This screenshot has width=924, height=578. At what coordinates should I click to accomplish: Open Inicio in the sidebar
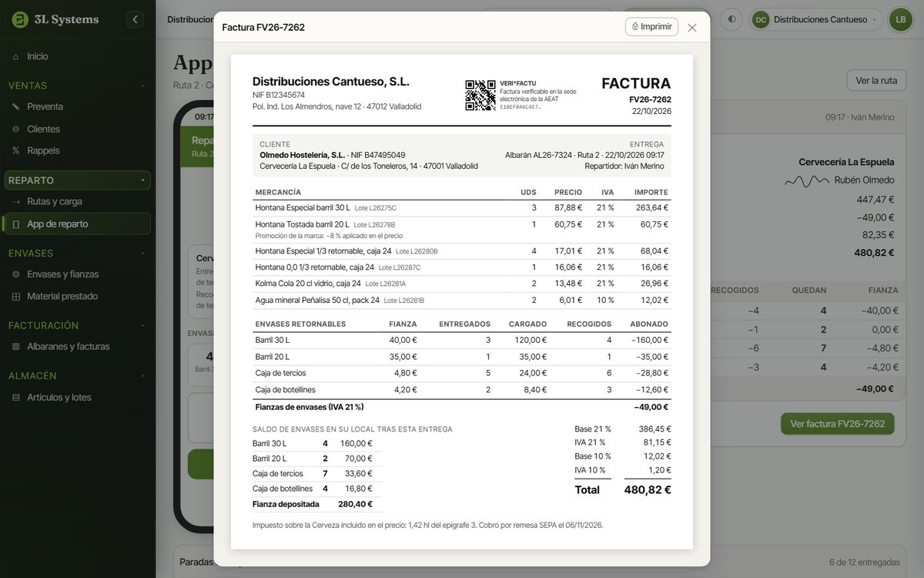click(x=77, y=56)
